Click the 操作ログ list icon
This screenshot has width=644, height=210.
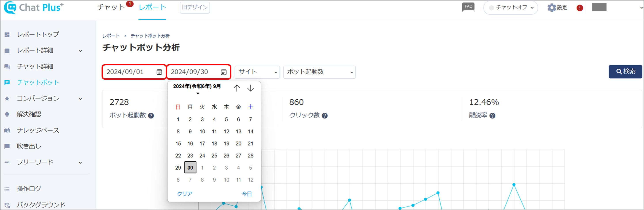pyautogui.click(x=7, y=189)
